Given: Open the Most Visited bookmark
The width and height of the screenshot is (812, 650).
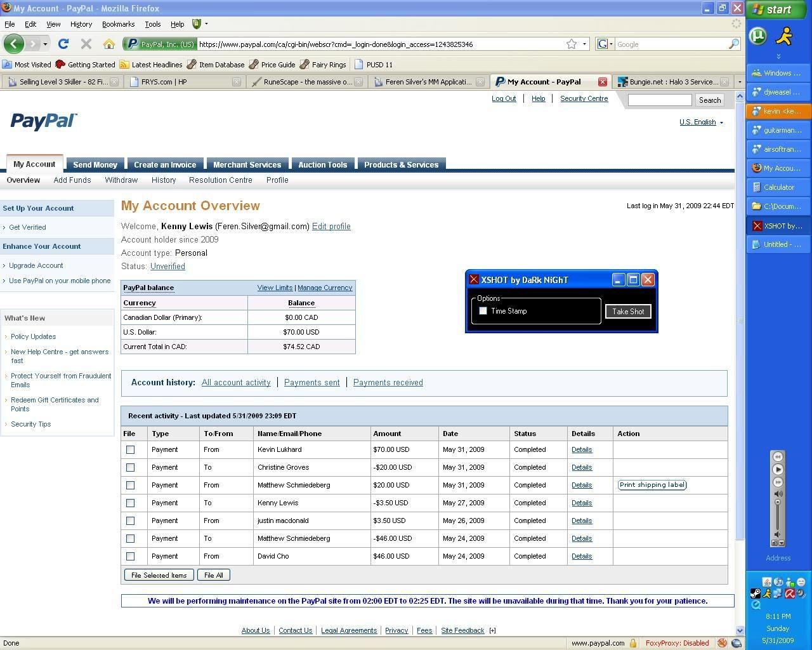Looking at the screenshot, I should click(27, 64).
